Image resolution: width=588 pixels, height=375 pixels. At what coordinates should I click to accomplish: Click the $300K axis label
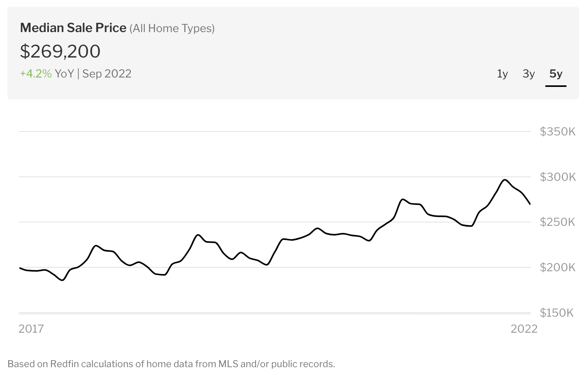[557, 177]
